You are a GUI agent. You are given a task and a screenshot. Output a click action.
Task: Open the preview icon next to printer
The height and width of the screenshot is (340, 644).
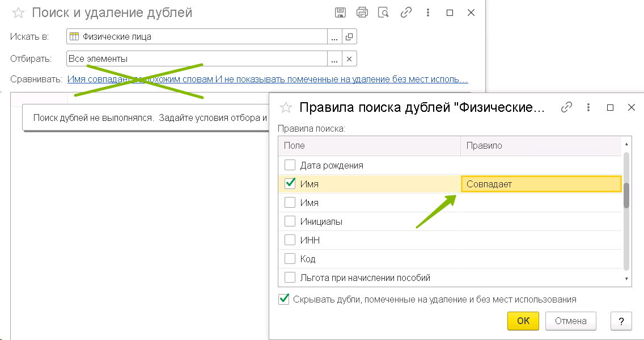coord(384,12)
